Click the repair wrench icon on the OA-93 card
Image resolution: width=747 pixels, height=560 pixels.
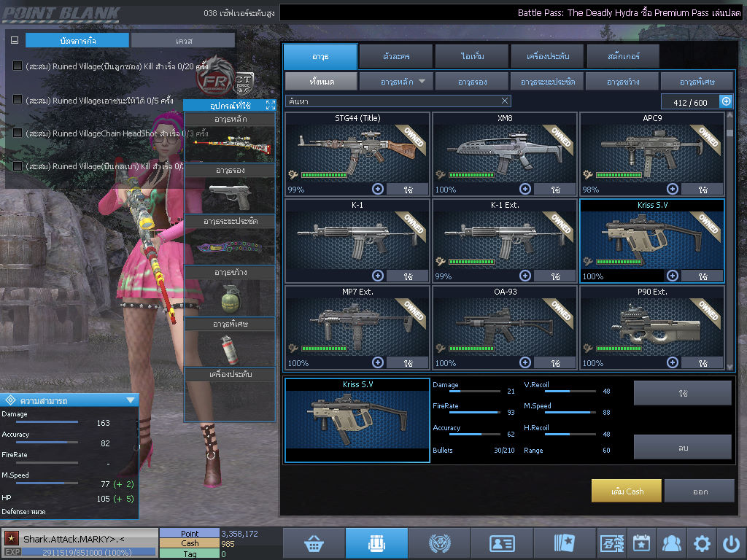(x=441, y=348)
